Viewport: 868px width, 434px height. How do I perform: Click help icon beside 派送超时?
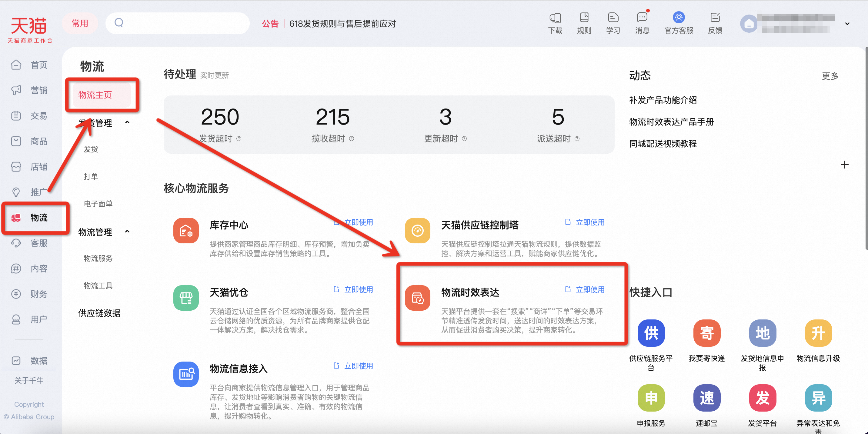pyautogui.click(x=577, y=139)
